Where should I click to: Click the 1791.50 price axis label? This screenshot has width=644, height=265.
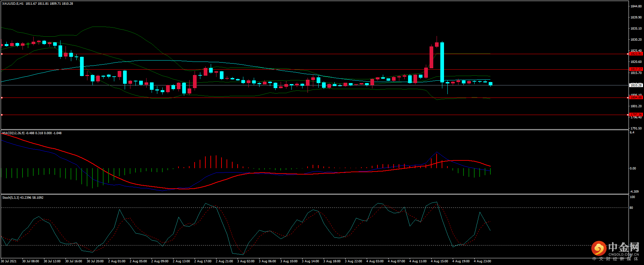[x=636, y=128]
